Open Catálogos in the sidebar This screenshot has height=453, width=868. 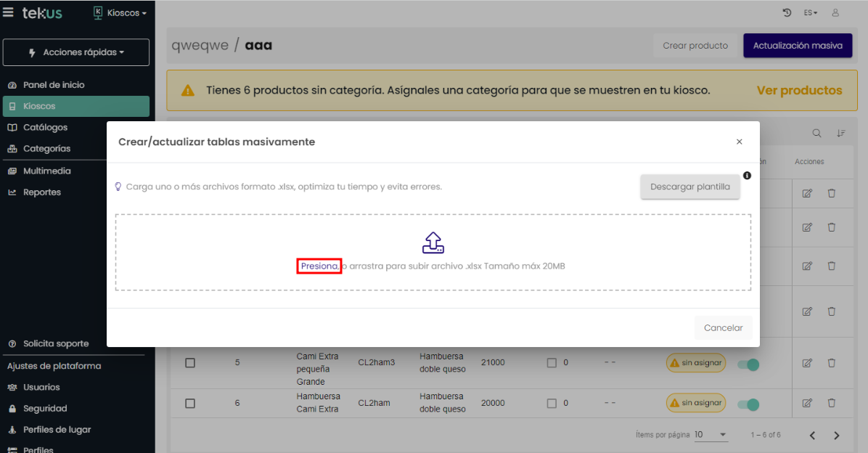[45, 127]
